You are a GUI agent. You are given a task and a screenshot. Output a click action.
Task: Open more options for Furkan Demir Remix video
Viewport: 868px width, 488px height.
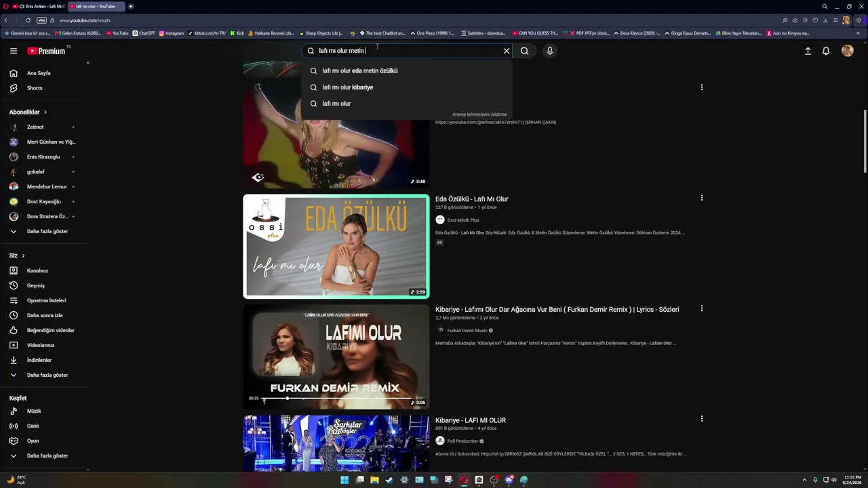702,308
